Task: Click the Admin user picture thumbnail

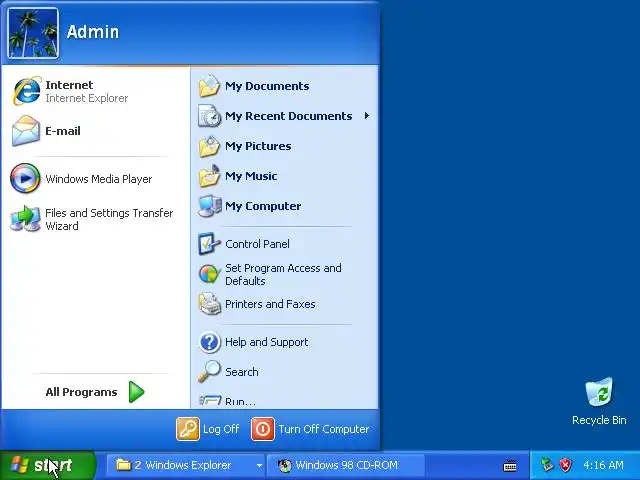Action: [x=33, y=33]
